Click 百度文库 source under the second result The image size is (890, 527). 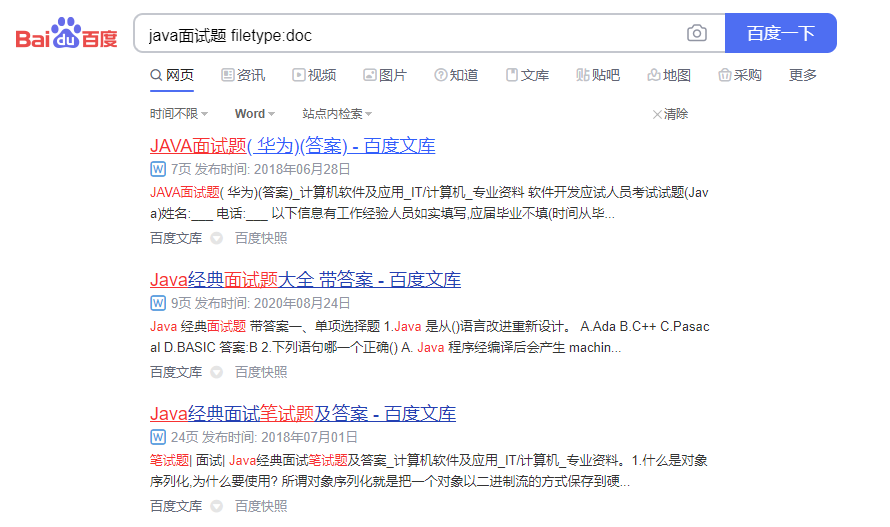[x=176, y=373]
